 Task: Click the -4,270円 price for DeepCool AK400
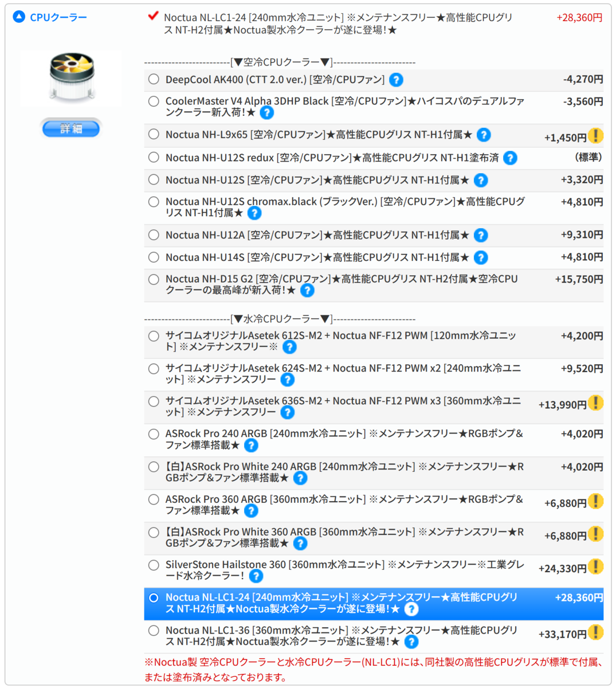[583, 79]
